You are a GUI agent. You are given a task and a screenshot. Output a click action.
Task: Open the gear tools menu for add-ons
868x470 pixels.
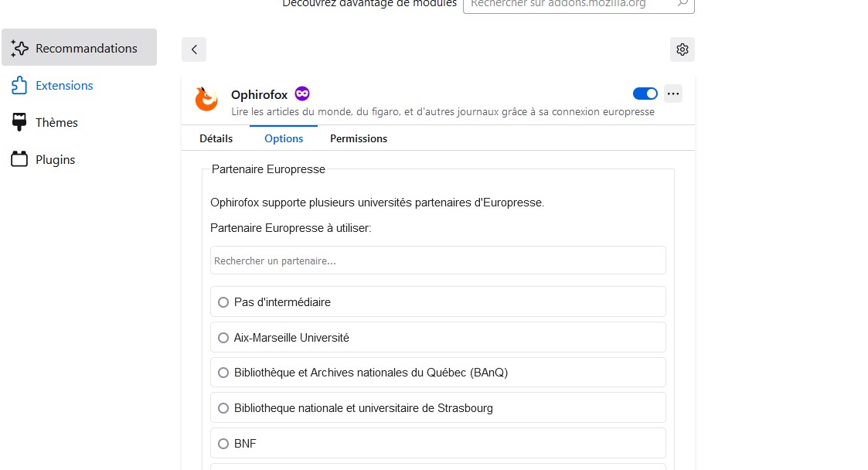[x=682, y=49]
